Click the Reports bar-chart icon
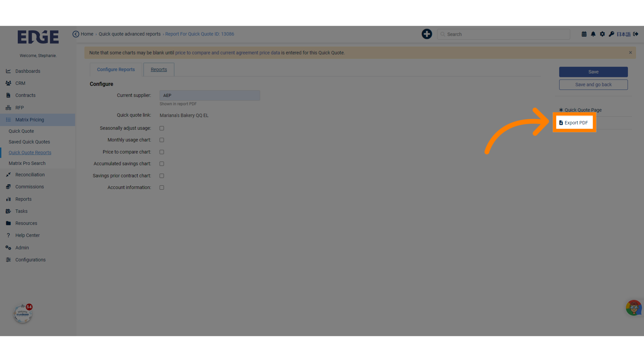Viewport: 644px width, 362px height. coord(8,199)
